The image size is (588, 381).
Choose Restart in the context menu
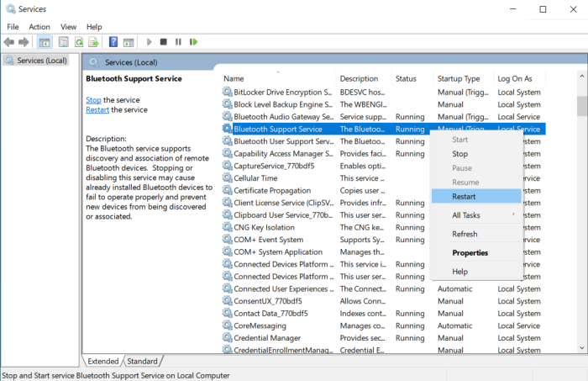[x=476, y=196]
